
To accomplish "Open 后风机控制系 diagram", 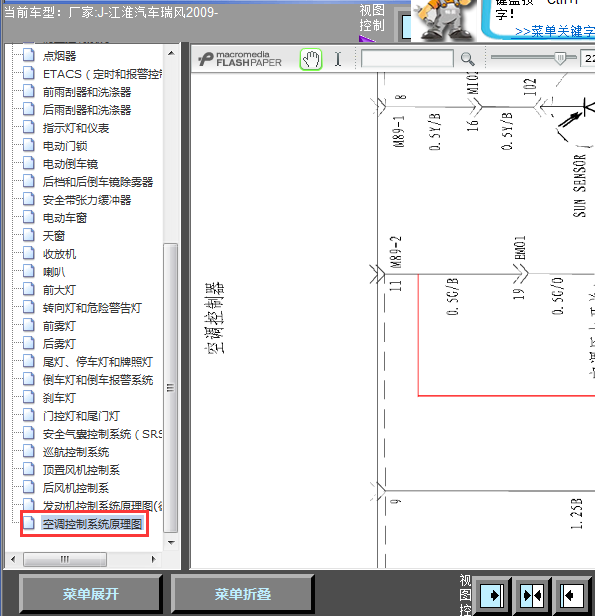I will click(x=76, y=488).
